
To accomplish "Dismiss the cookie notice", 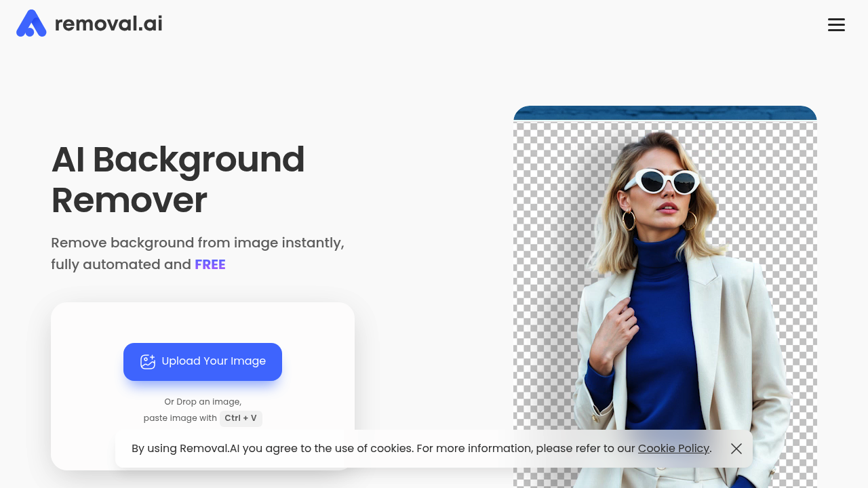I will [x=736, y=449].
